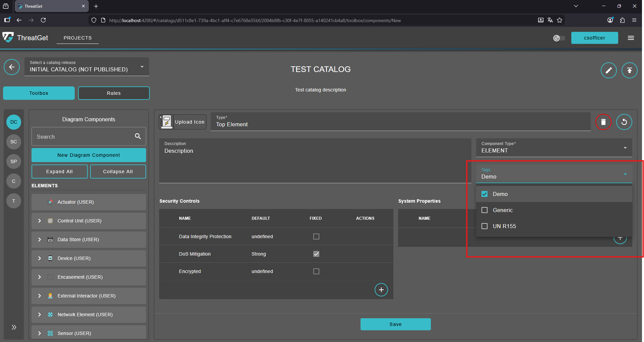Expand the Control Unit (USER) element
Viewport: 644px width, 342px height.
click(39, 221)
